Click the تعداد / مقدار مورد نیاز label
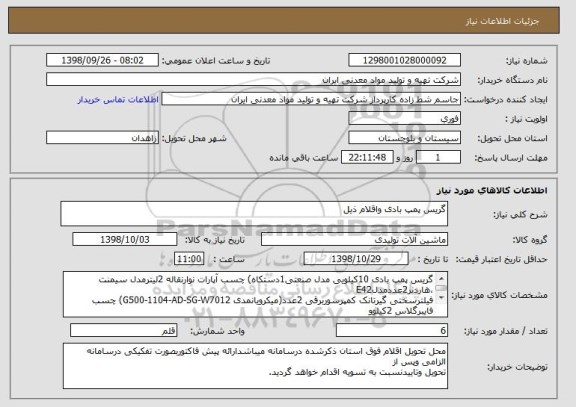This screenshot has height=407, width=576. pyautogui.click(x=505, y=331)
